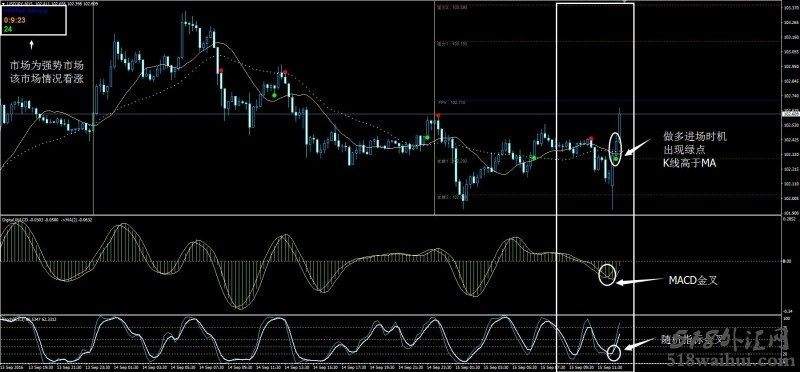
Task: Select the green dot near 15 Sep 05:30
Action: (x=534, y=158)
